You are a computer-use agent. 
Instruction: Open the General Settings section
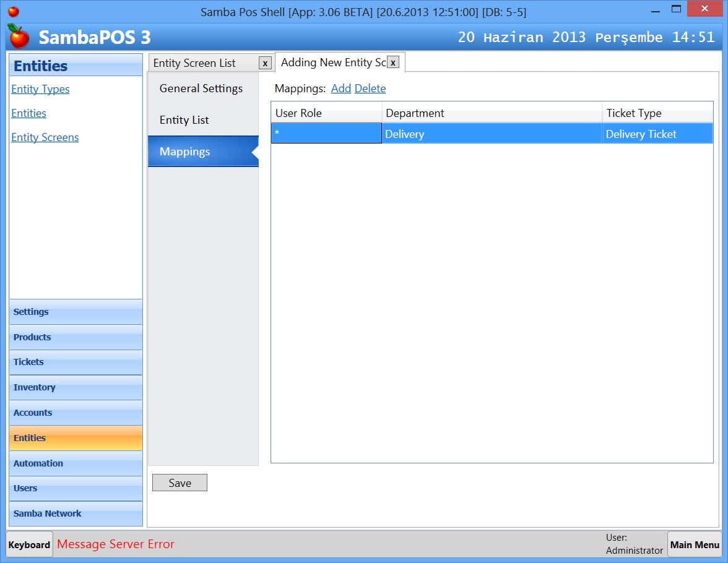(201, 88)
